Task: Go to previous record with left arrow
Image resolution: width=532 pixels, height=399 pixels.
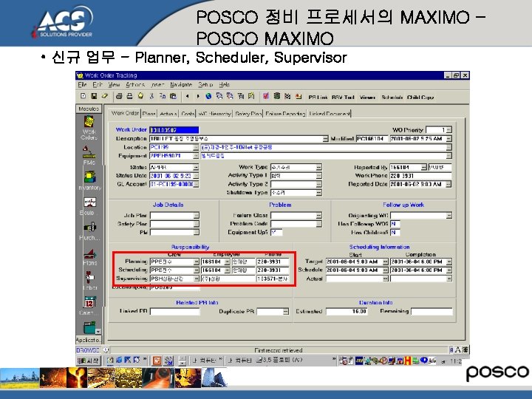Action: (x=187, y=96)
